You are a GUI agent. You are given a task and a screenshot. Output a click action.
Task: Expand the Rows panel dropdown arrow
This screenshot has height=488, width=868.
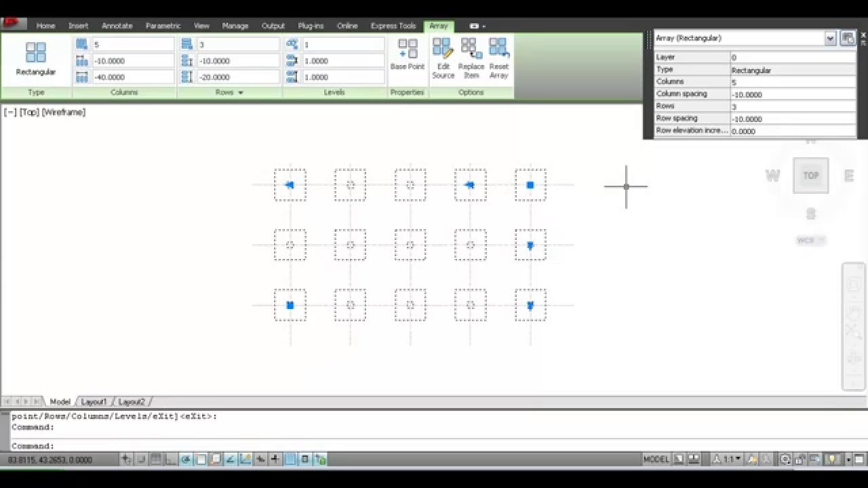(241, 93)
